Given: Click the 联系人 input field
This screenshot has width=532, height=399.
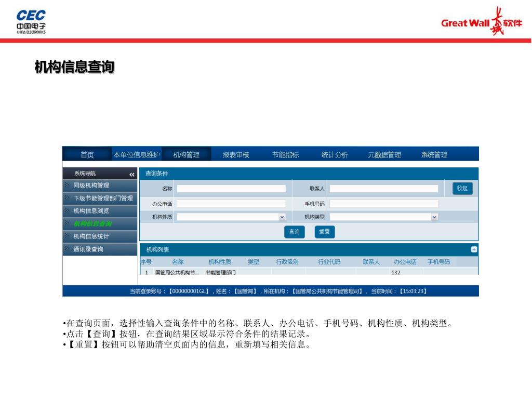Looking at the screenshot, I should (x=384, y=189).
